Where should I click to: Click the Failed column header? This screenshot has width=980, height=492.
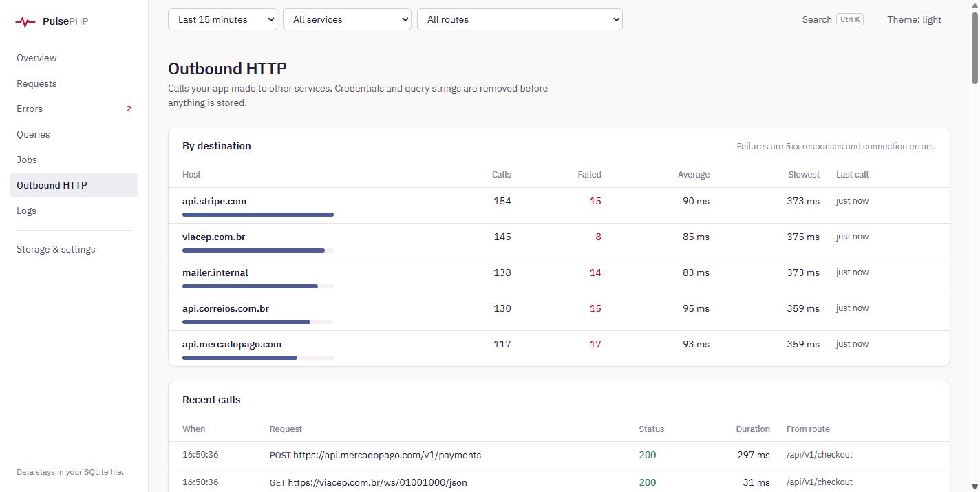[589, 174]
